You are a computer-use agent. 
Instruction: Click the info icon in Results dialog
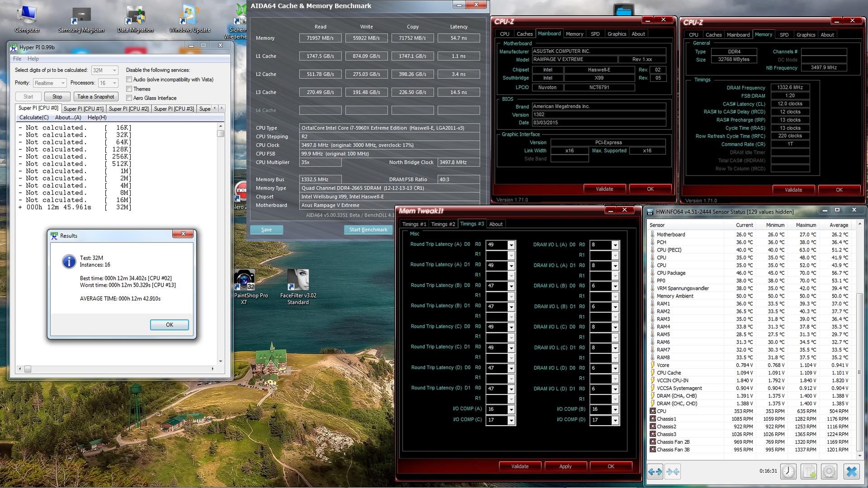click(69, 261)
